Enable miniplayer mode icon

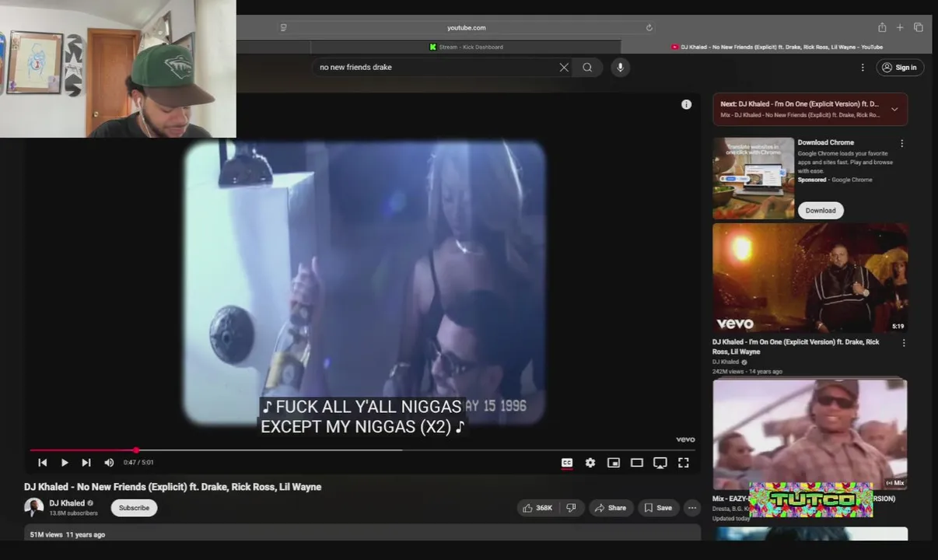[x=614, y=463]
